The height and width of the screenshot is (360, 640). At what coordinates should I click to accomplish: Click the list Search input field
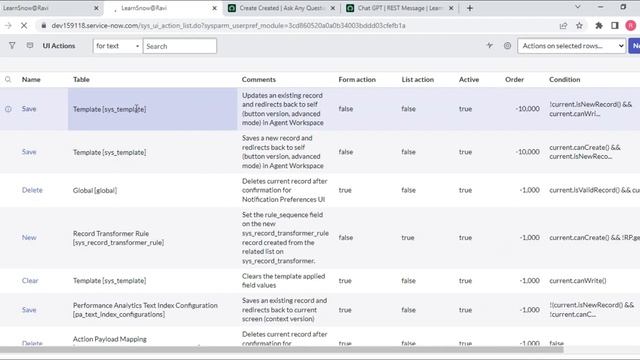pyautogui.click(x=180, y=46)
